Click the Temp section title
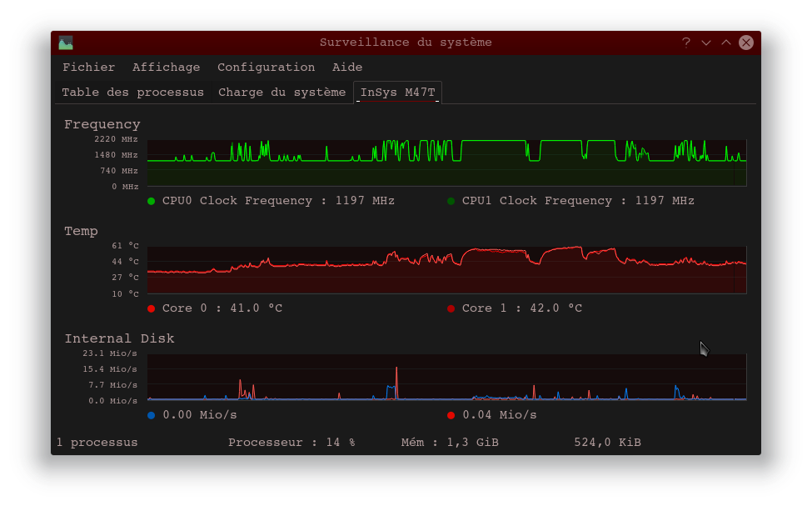 coord(81,231)
